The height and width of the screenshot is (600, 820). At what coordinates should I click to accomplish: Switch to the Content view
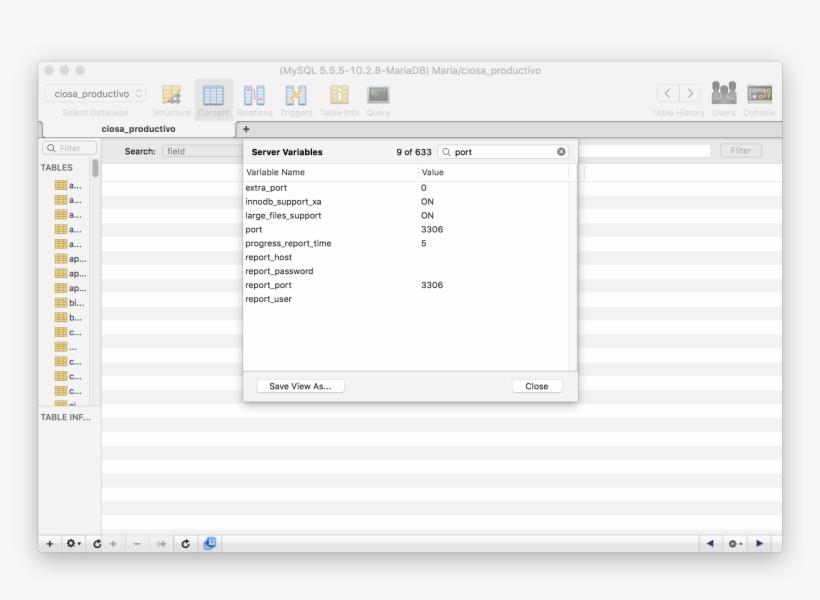[213, 96]
